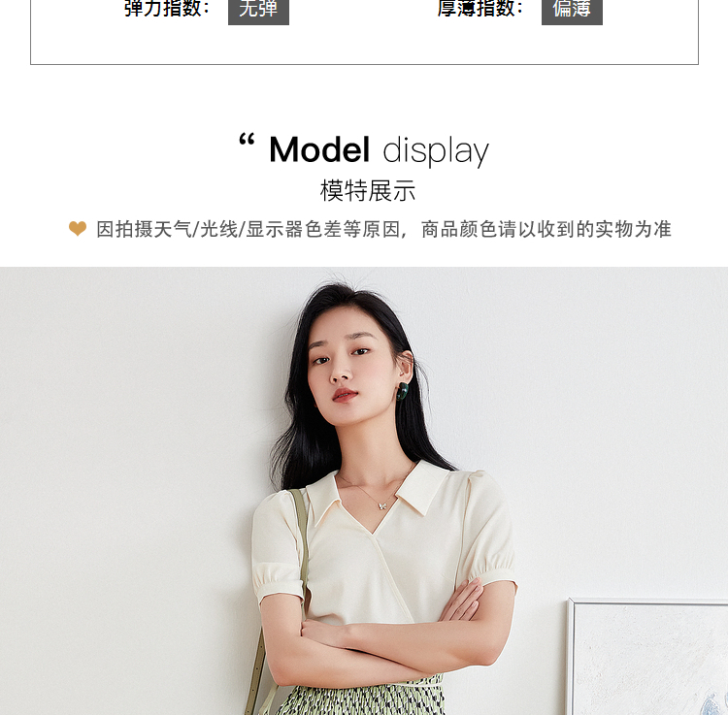Viewport: 728px width, 715px height.
Task: Click the 模特展示 subtitle
Action: click(368, 191)
